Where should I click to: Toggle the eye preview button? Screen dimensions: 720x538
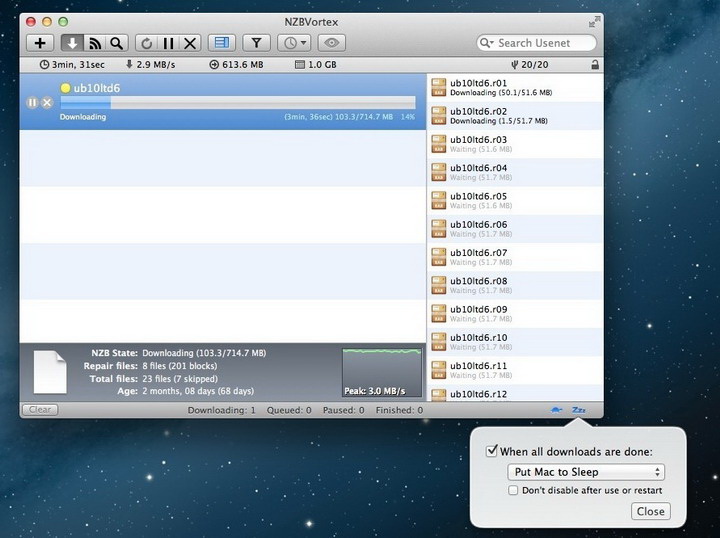(x=332, y=43)
